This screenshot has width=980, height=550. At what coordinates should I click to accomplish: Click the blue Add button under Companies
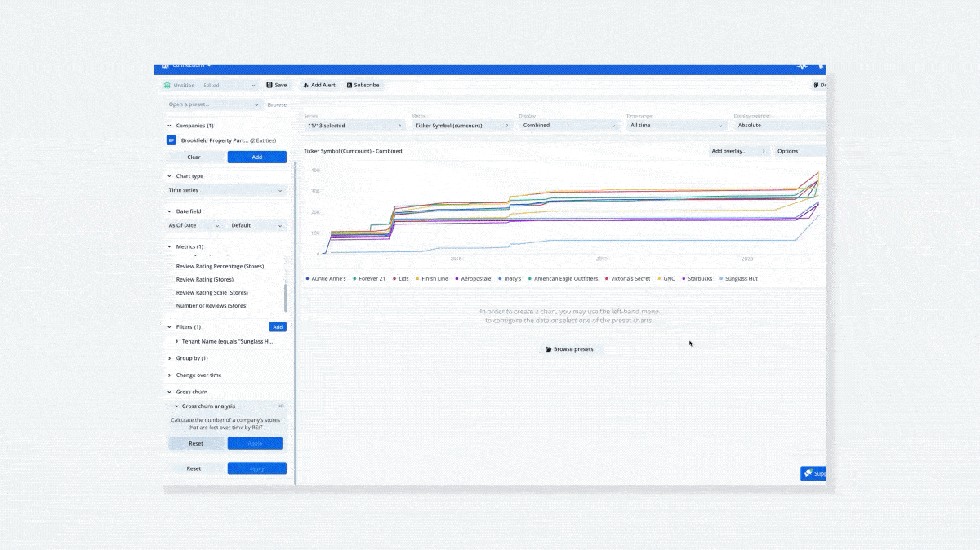[257, 157]
